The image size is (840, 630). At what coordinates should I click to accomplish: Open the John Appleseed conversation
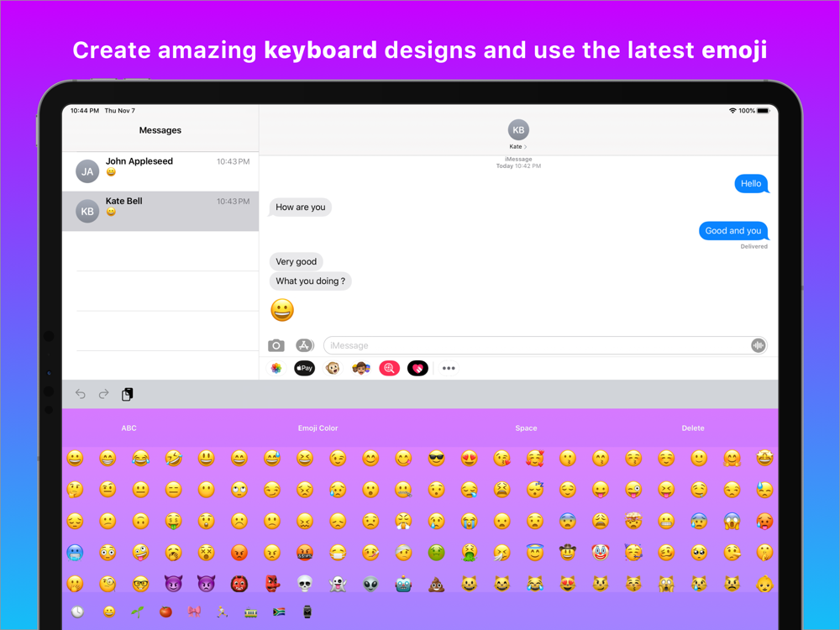[x=160, y=171]
